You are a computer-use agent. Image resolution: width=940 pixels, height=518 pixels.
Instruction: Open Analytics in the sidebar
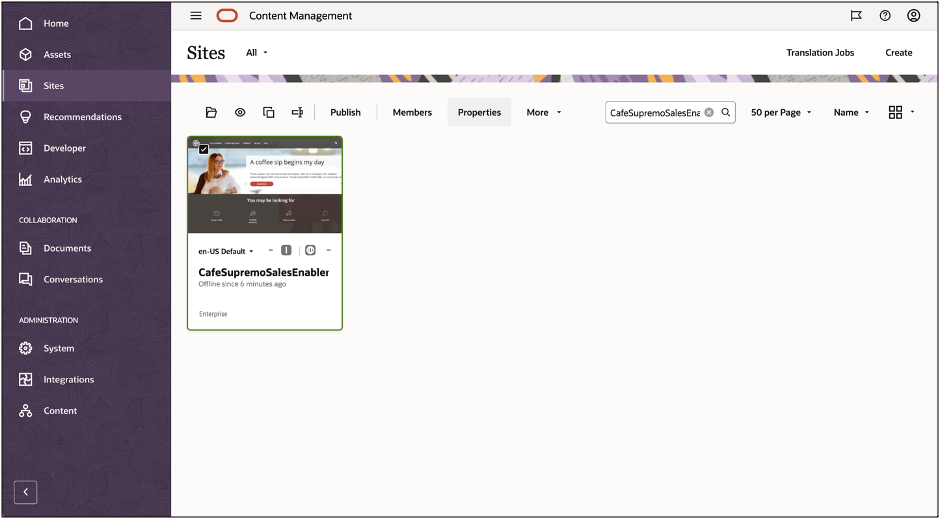[x=86, y=179]
